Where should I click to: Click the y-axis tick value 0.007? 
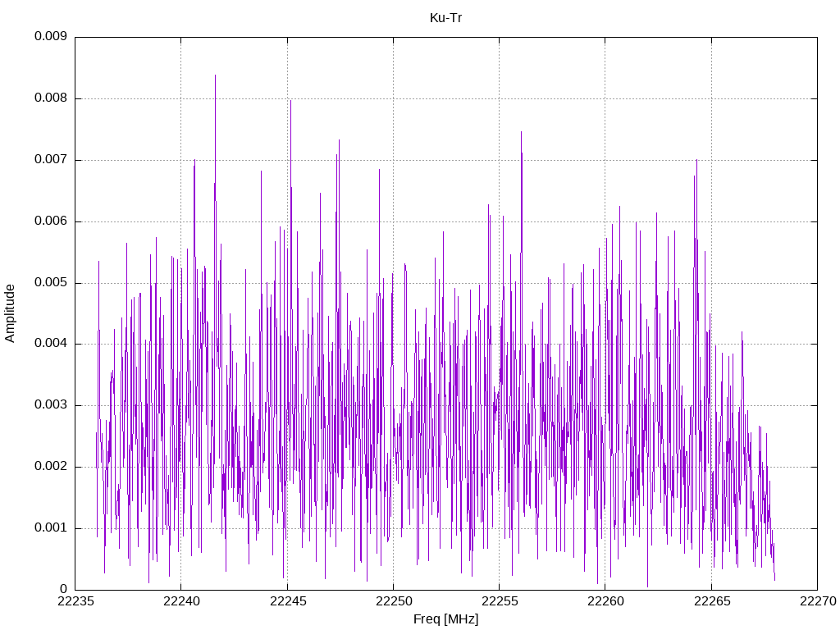(51, 159)
